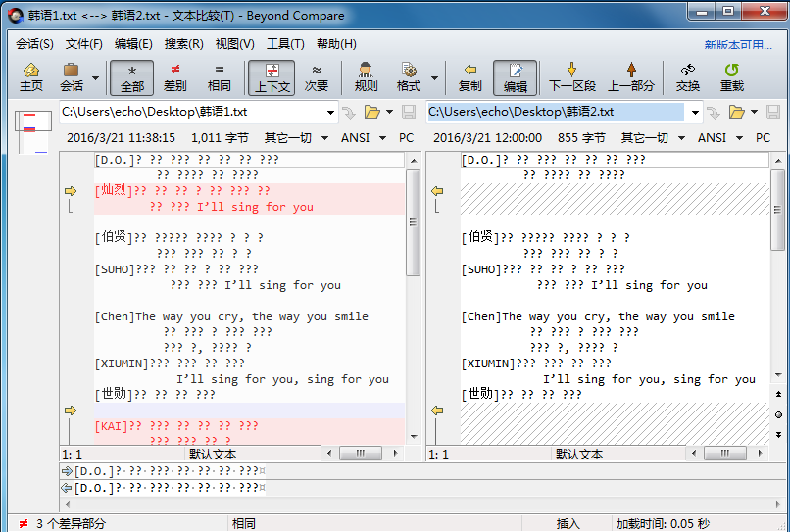This screenshot has height=532, width=790.
Task: Click the 新版本可用 link
Action: click(x=738, y=44)
